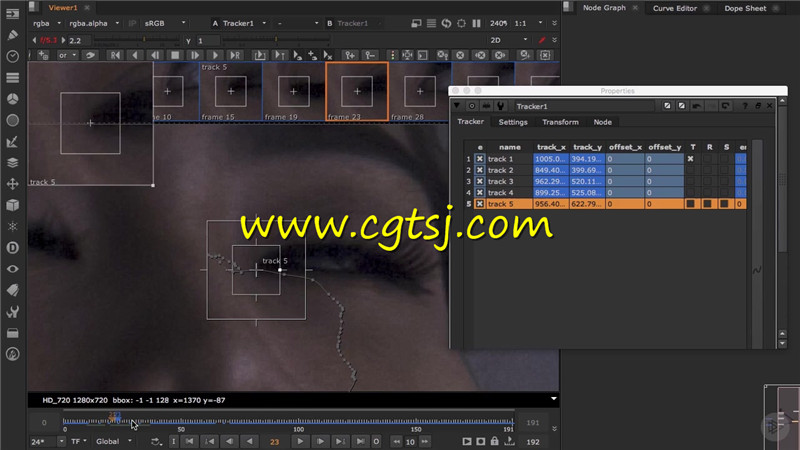
Task: Open the Transform nodes move icon
Action: click(13, 184)
